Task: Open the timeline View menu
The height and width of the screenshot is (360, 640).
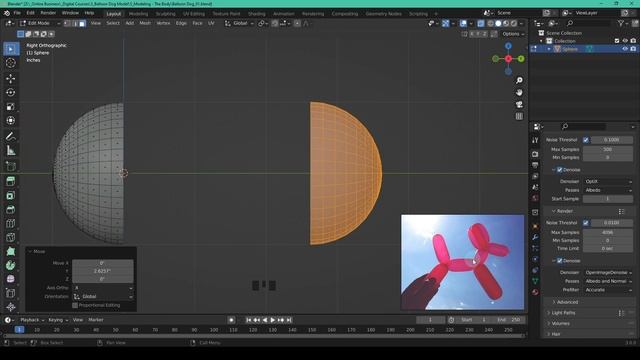Action: [x=78, y=320]
